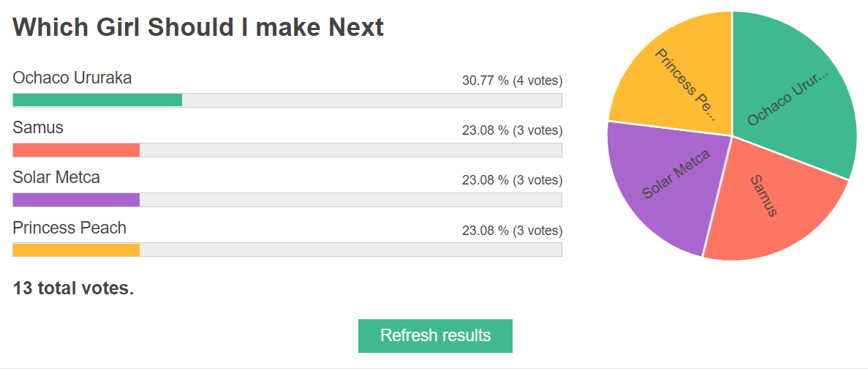Screen dimensions: 868x369
Task: Click the yellow Princess Peach progress bar
Action: [x=76, y=250]
